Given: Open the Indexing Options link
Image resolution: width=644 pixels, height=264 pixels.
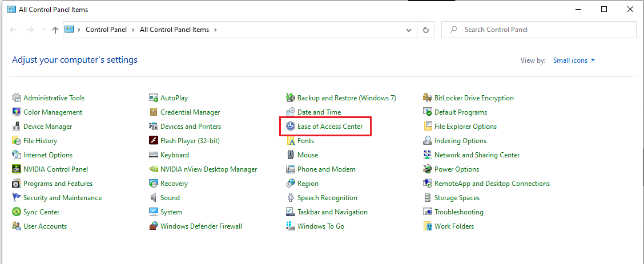Looking at the screenshot, I should tap(460, 141).
